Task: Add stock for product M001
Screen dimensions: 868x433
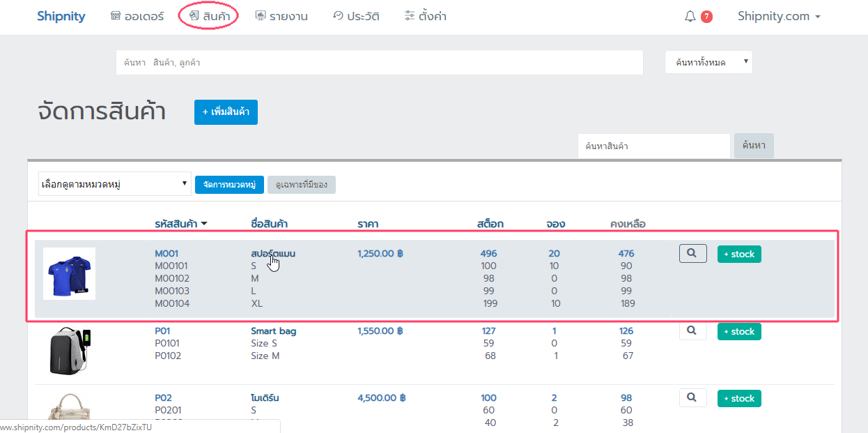Action: pos(739,254)
